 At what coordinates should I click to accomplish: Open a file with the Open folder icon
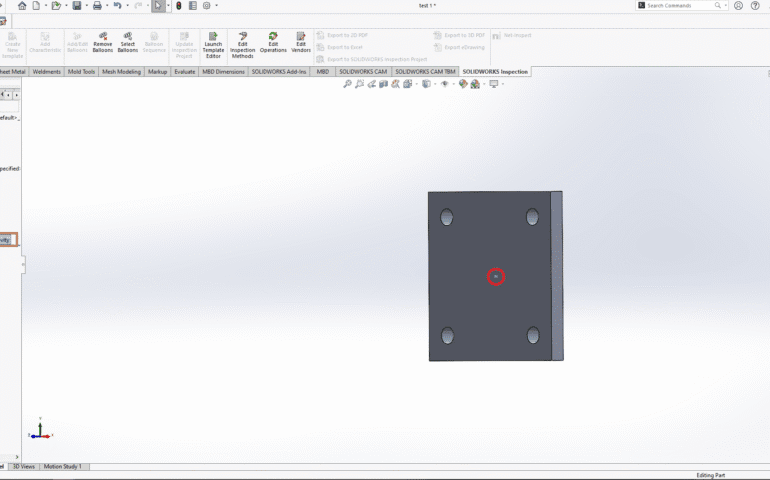(x=56, y=5)
